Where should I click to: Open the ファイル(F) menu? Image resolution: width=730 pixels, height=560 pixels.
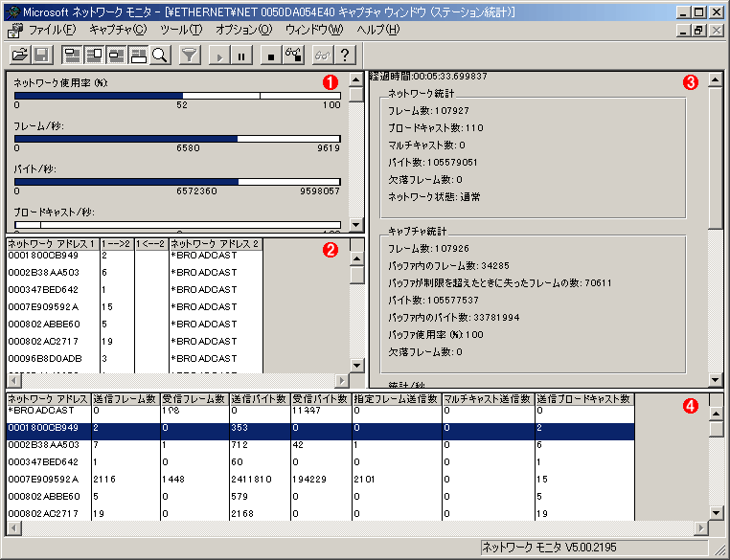pos(52,31)
